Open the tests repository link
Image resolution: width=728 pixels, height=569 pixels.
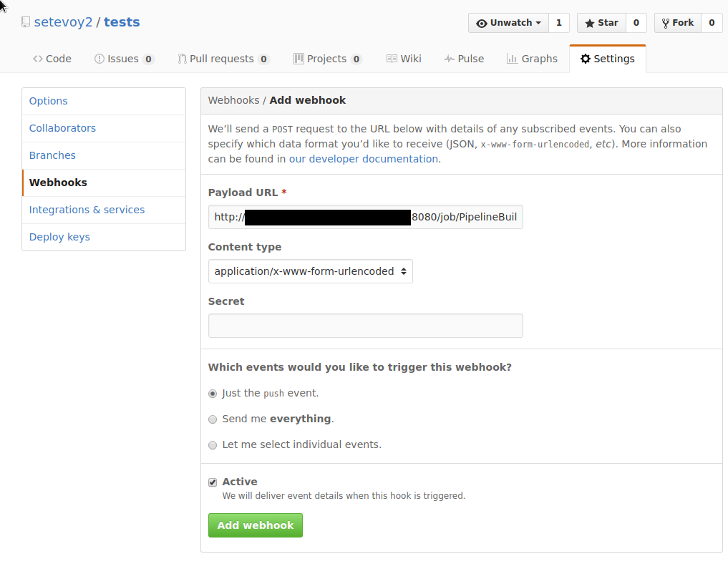pyautogui.click(x=122, y=22)
